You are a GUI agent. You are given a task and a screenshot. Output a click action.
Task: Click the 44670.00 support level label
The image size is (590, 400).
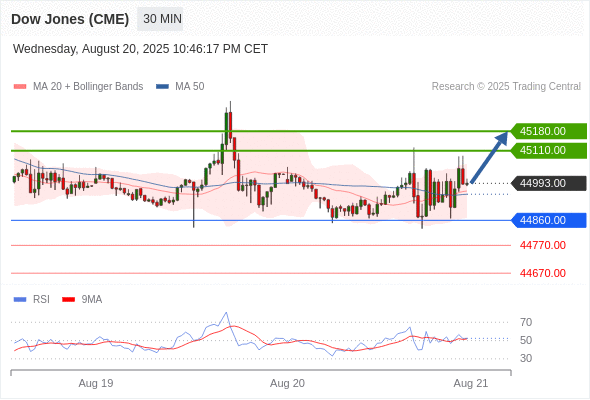tap(543, 273)
